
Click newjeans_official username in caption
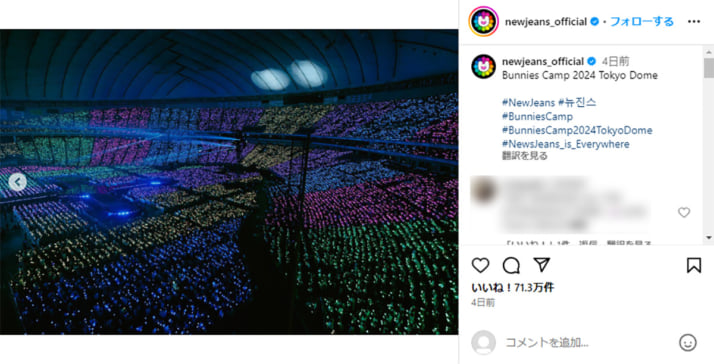(543, 62)
